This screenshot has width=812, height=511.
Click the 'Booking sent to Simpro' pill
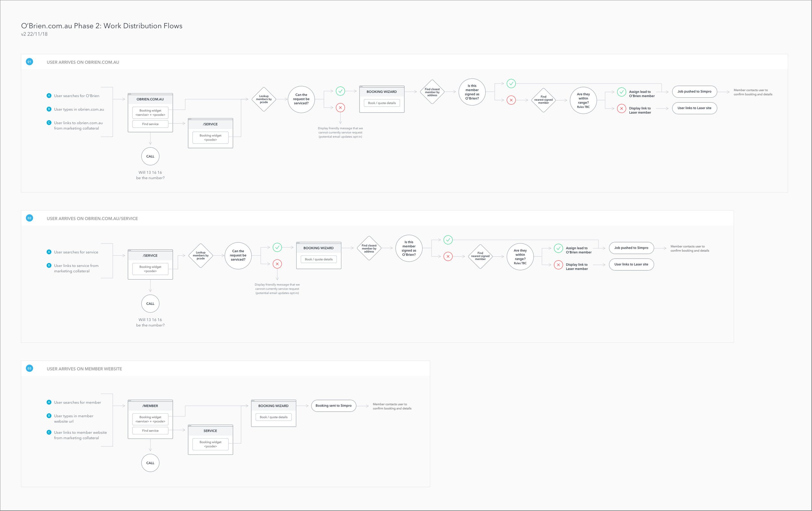tap(333, 405)
